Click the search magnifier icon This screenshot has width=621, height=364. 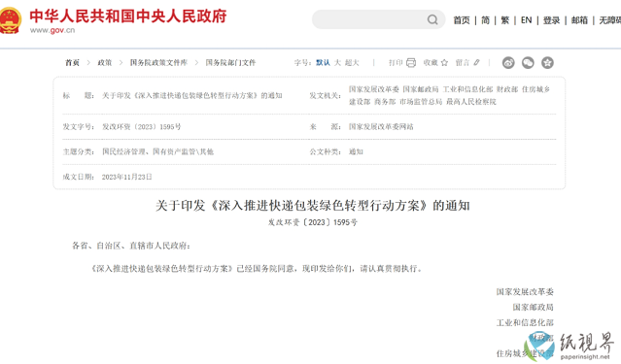432,19
